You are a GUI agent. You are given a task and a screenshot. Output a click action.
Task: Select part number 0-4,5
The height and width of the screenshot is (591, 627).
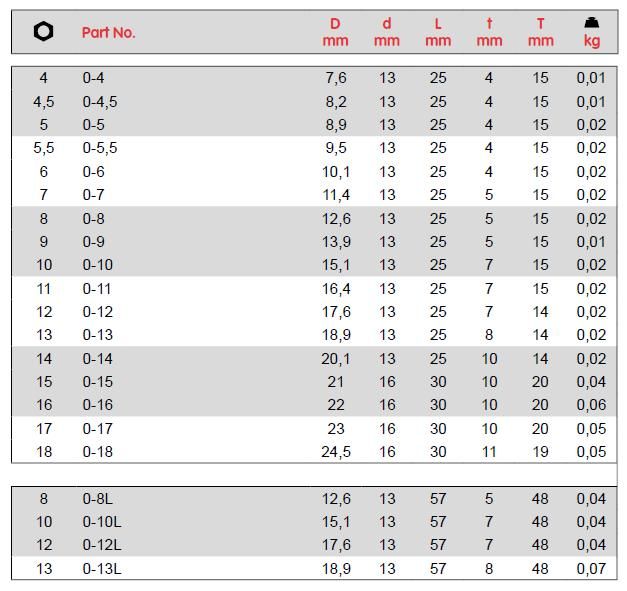point(100,101)
